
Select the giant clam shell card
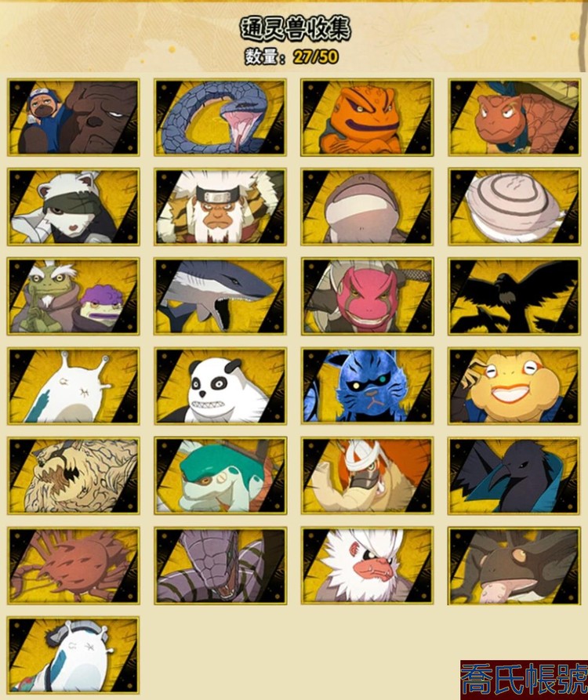pos(514,207)
